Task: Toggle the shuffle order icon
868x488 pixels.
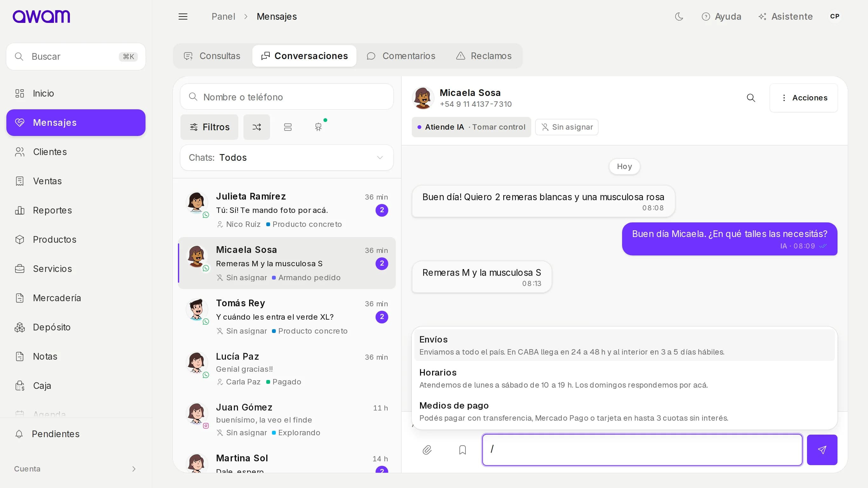Action: (x=257, y=127)
